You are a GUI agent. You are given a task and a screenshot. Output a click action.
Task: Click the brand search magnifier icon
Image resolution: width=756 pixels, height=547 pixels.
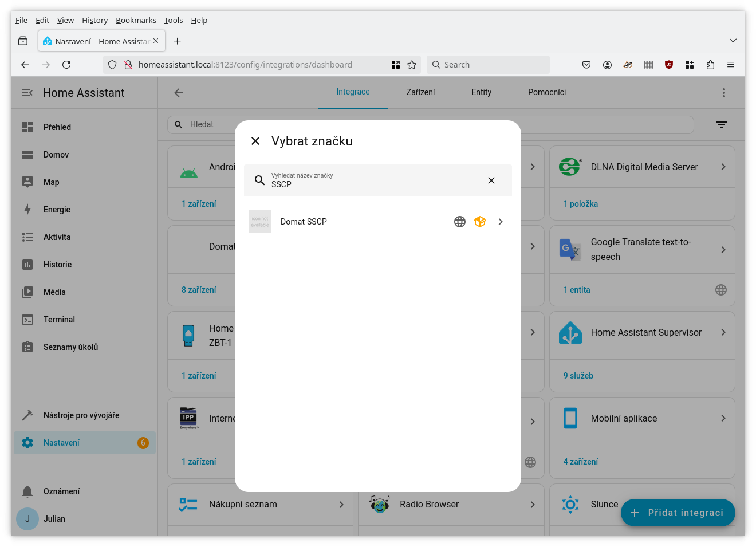click(x=259, y=180)
